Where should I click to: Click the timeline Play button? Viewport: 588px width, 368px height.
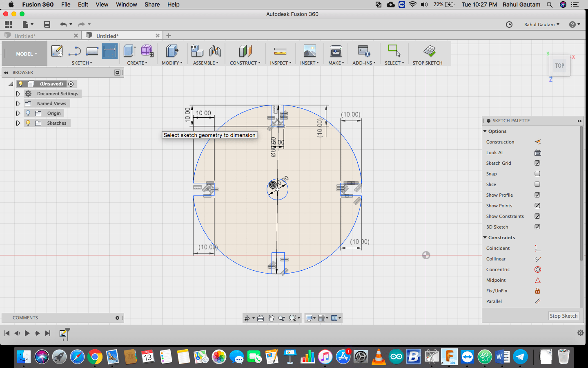[27, 333]
